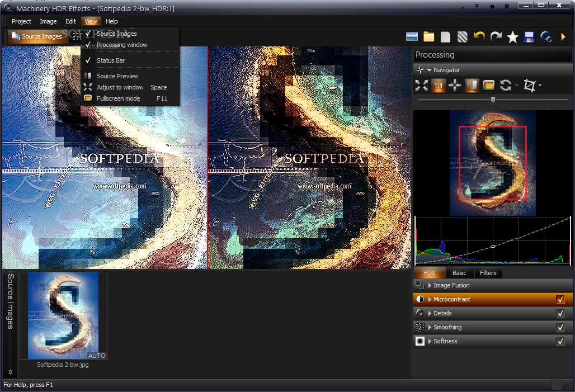Click the pin icon under Source Images sidebar
The image size is (575, 392).
click(x=10, y=372)
